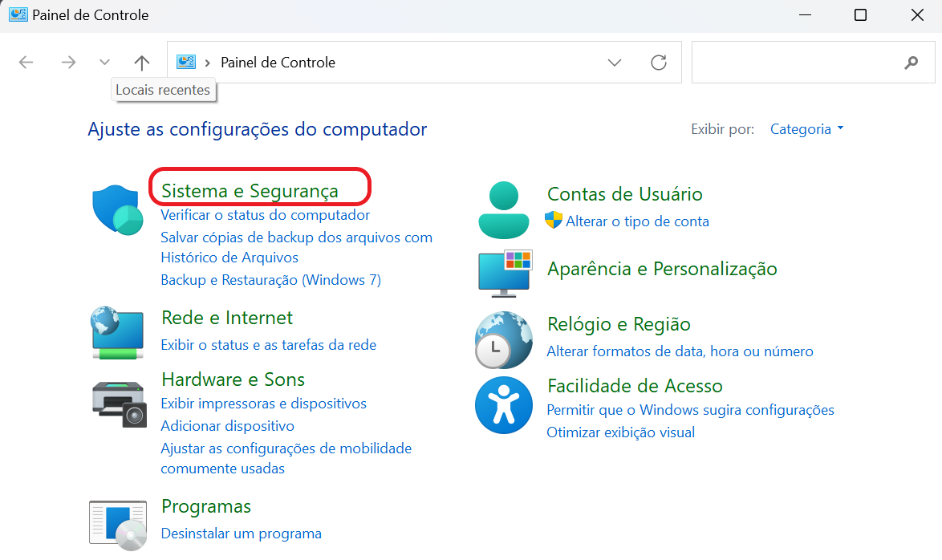Open the recent locations chevron

[x=104, y=63]
